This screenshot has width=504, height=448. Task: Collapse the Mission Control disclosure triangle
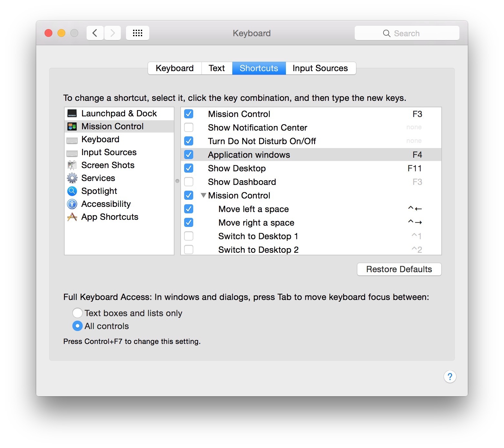tap(203, 195)
